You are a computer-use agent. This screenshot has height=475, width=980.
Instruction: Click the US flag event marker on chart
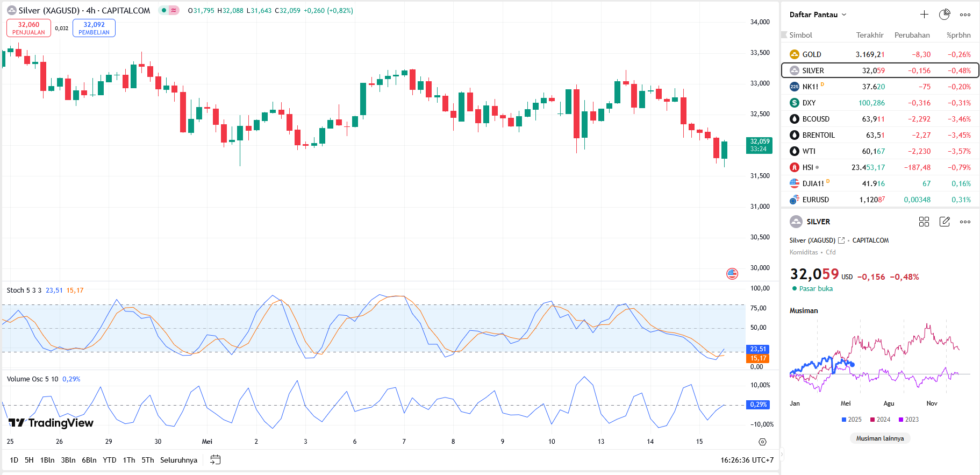click(732, 274)
